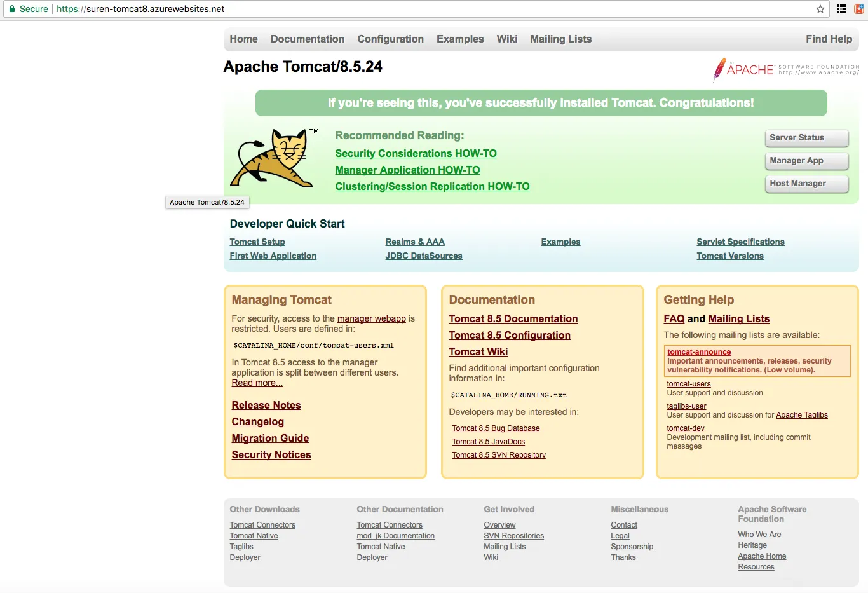Open the Manager App button

point(807,161)
